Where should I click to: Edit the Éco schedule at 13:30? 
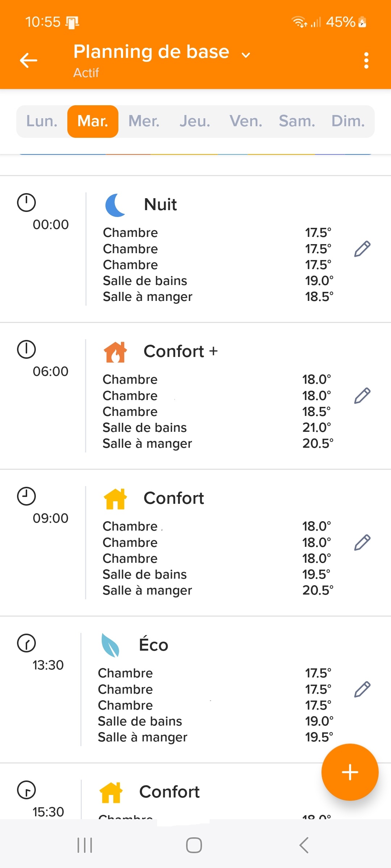tap(362, 689)
